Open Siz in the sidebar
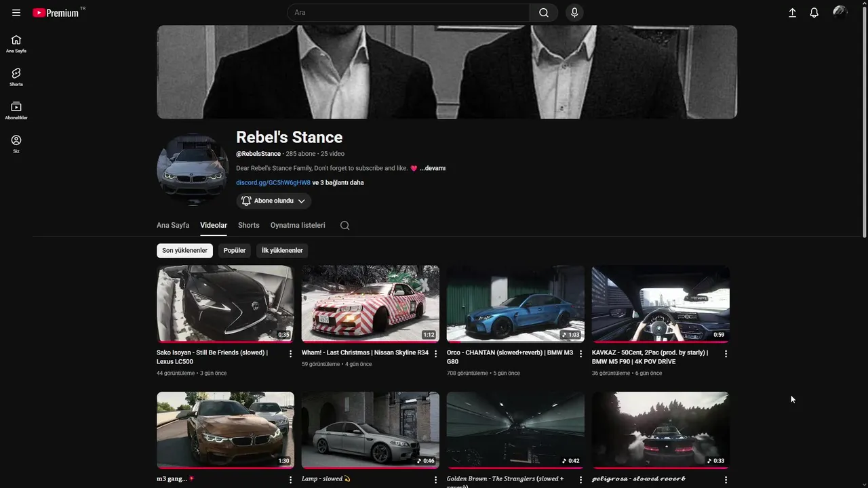The image size is (868, 488). (16, 144)
